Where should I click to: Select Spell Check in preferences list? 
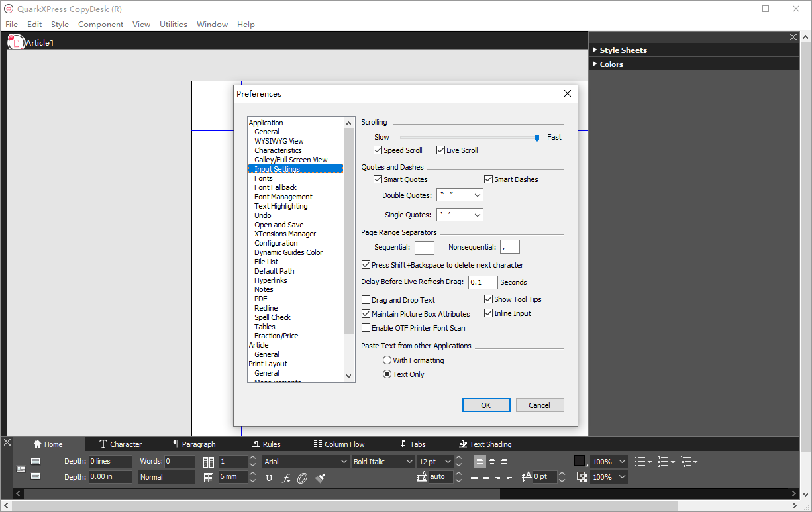point(272,317)
